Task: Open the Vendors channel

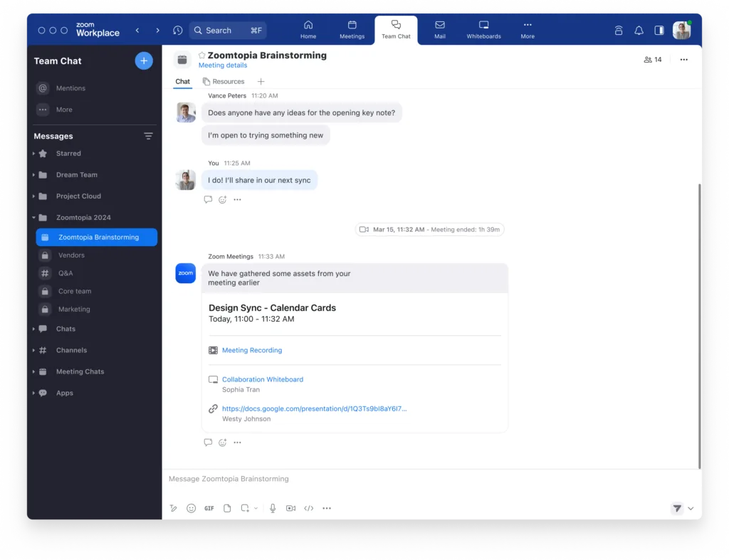Action: pyautogui.click(x=71, y=255)
